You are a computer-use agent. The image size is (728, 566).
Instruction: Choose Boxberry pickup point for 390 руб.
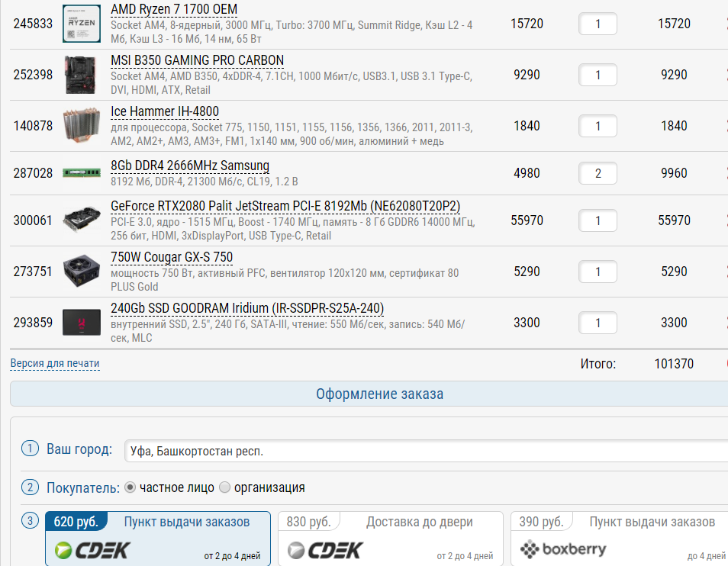[620, 539]
